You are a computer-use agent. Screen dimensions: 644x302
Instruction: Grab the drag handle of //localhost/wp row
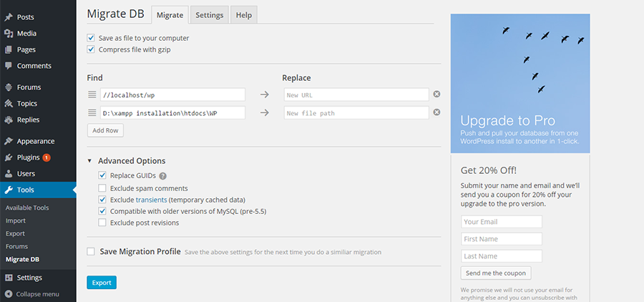coord(92,94)
